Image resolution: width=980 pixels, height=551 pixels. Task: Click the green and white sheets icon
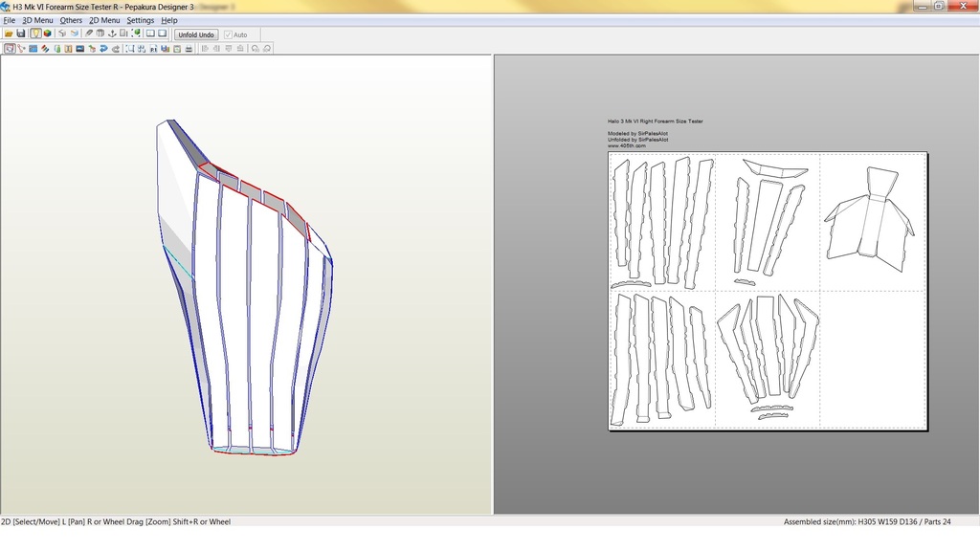coord(56,48)
